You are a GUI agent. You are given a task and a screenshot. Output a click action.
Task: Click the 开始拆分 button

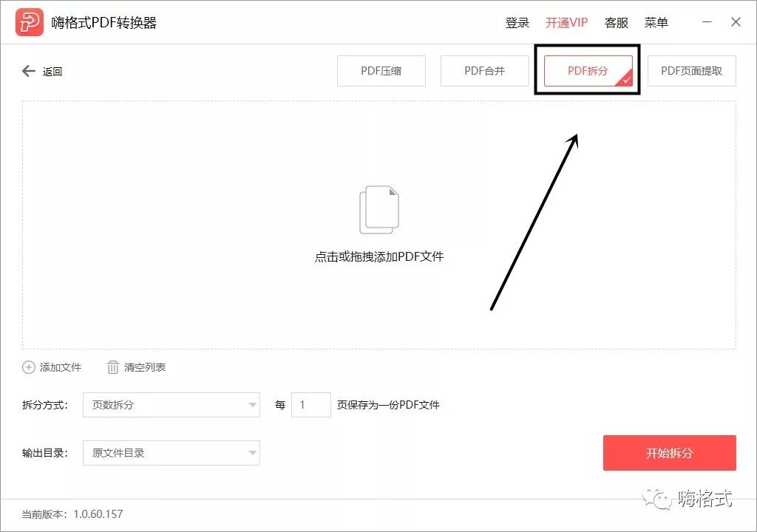pos(670,453)
